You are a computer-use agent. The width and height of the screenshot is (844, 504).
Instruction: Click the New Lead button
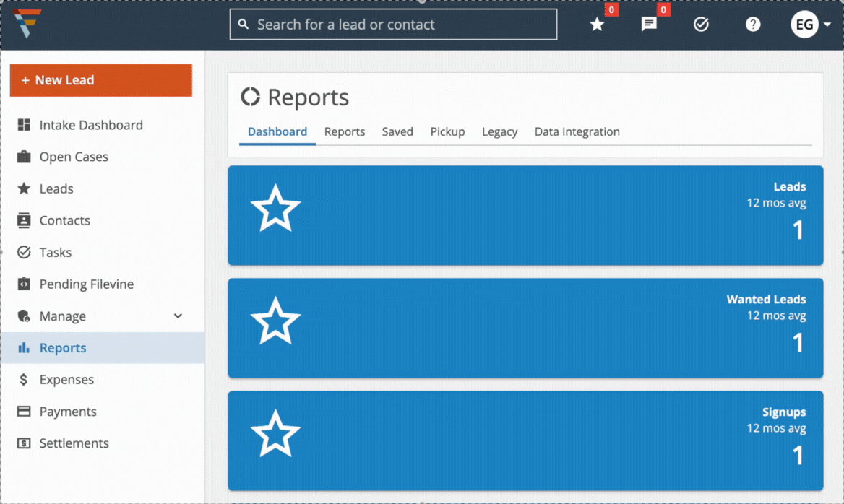tap(101, 80)
